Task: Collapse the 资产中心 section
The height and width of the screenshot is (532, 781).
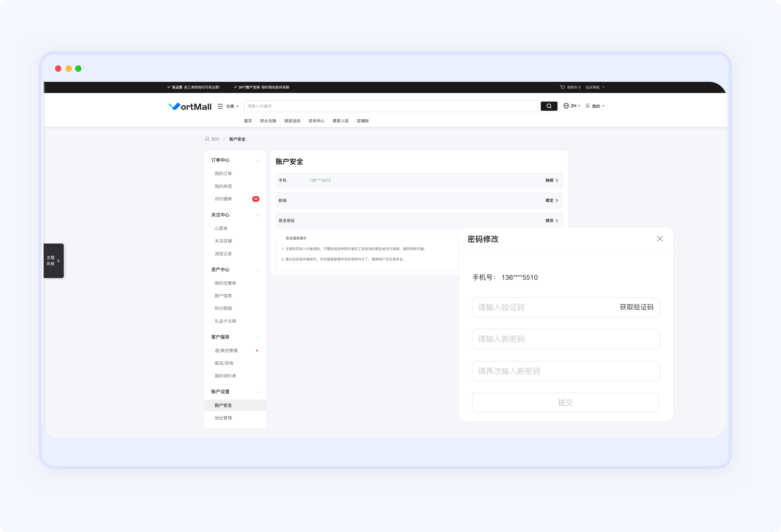Action: [x=258, y=270]
